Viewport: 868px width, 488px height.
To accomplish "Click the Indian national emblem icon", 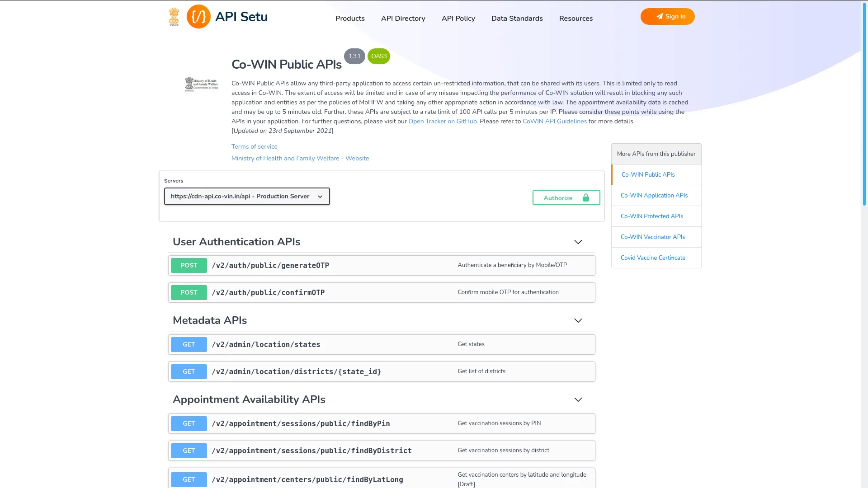I will point(174,17).
